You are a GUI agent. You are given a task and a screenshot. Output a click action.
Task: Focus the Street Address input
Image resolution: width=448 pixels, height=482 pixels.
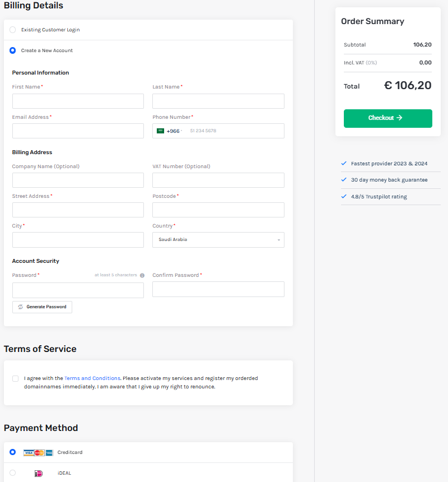[x=78, y=210]
